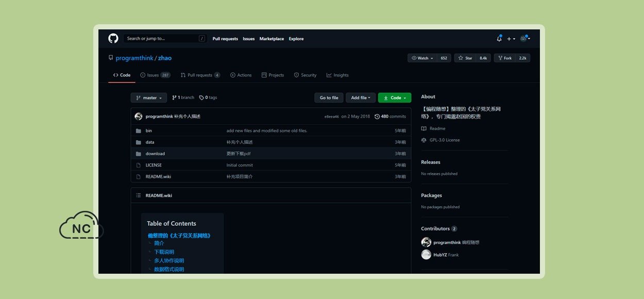Click the repository icon before programthink

111,58
